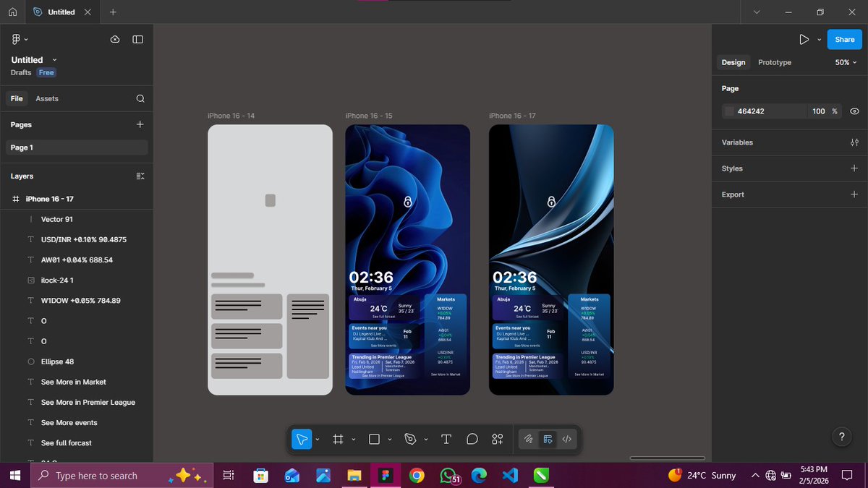Image resolution: width=868 pixels, height=488 pixels.
Task: Select the See More in Market layer
Action: tap(77, 382)
